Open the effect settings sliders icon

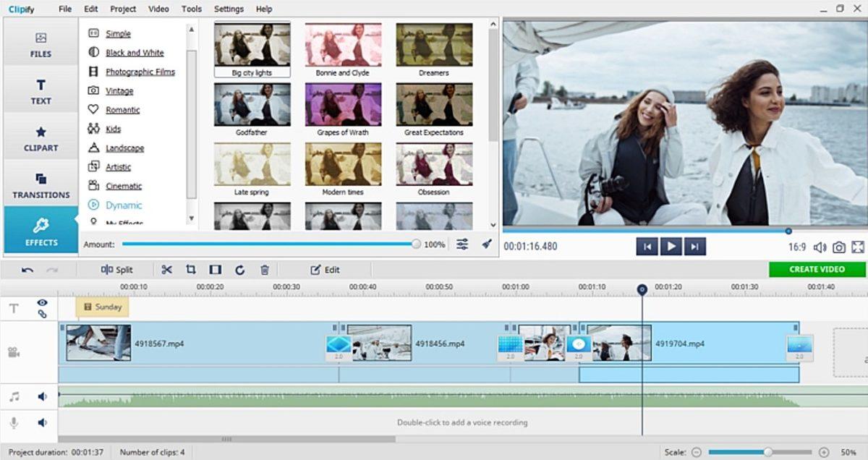click(461, 244)
